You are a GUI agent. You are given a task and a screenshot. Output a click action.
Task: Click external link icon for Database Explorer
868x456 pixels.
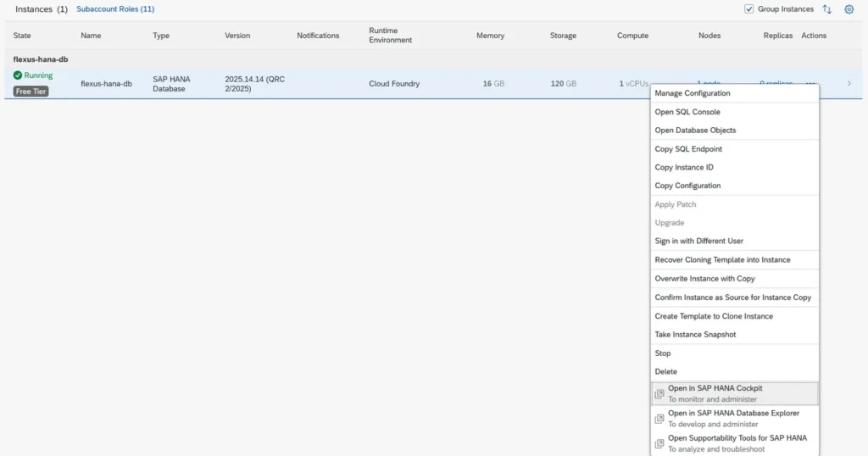click(659, 419)
